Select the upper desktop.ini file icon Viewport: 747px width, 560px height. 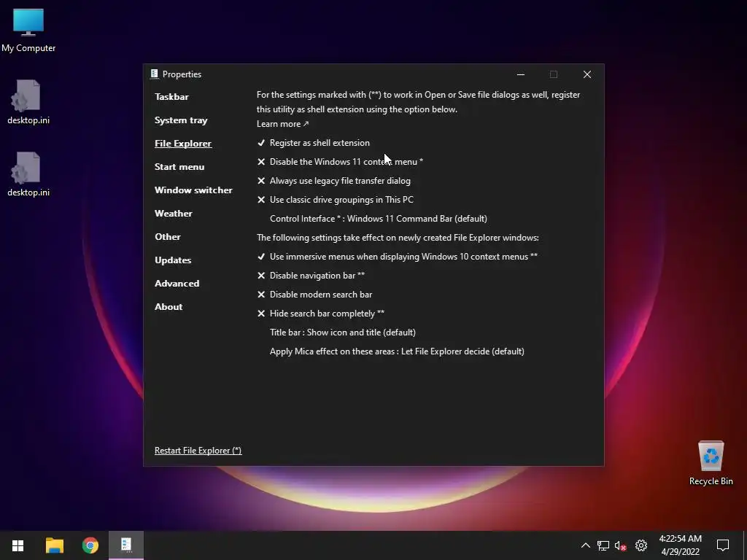[x=28, y=102]
